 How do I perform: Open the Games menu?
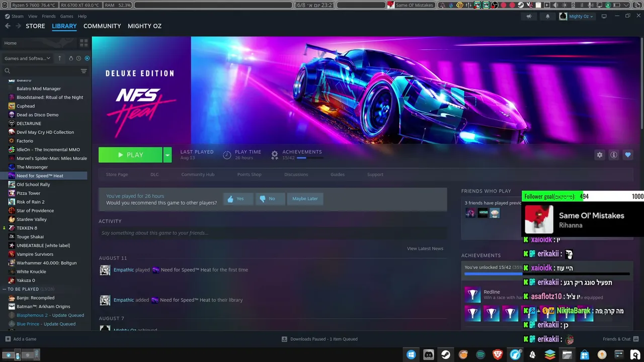67,16
